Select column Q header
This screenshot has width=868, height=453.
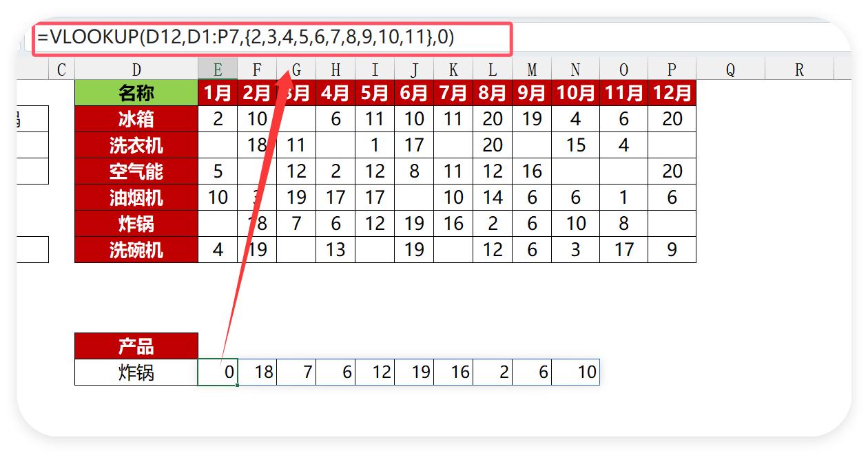(x=730, y=69)
